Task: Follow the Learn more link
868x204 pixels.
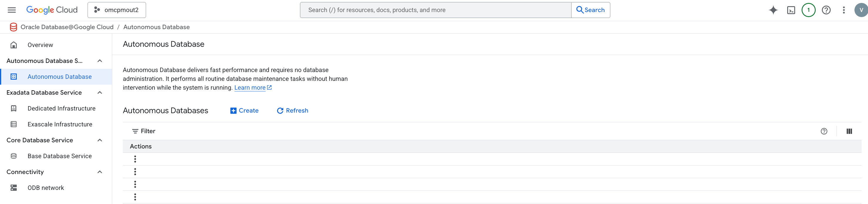Action: [253, 88]
